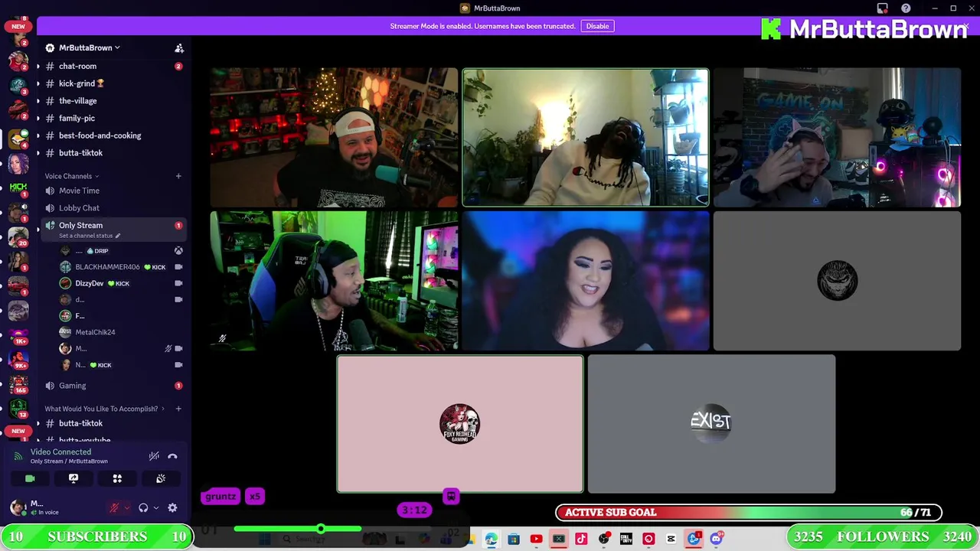980x551 pixels.
Task: Click the invite people icon by server name
Action: (179, 47)
